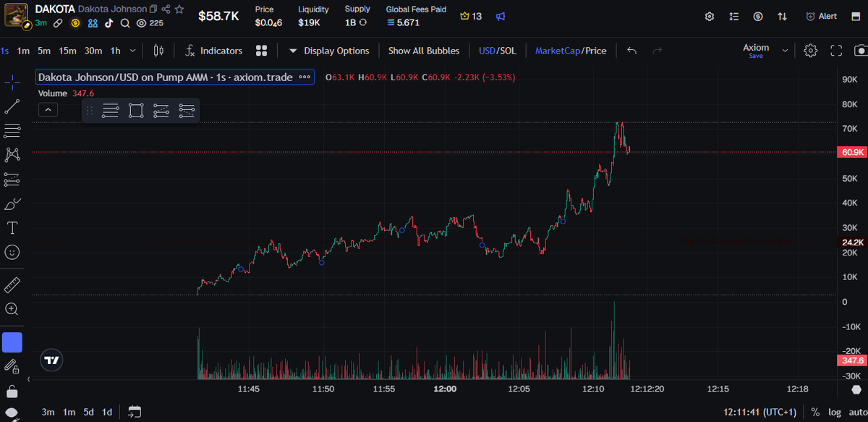Toggle percent scale on price axis

click(x=815, y=412)
